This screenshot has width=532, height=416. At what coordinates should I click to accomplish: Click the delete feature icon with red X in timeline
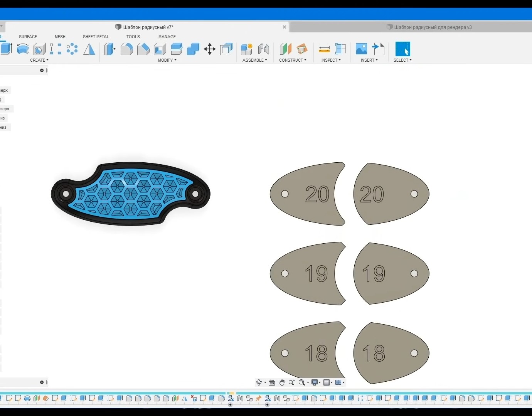pyautogui.click(x=194, y=398)
